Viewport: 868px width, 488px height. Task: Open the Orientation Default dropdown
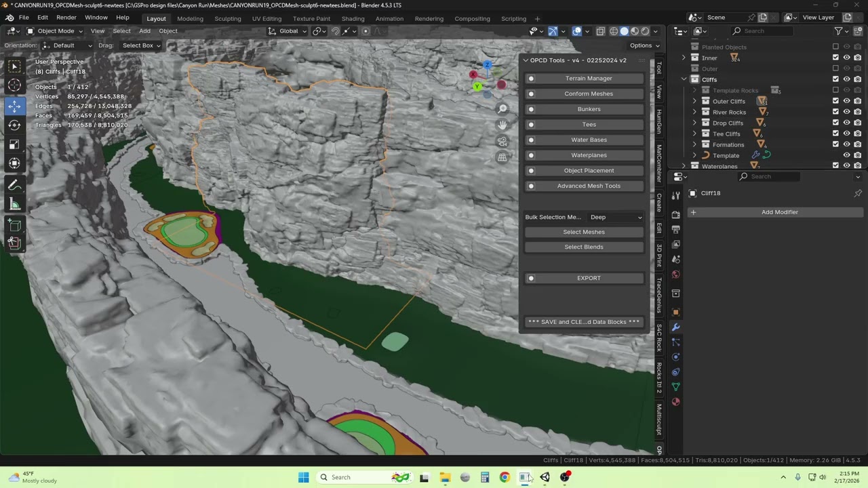pyautogui.click(x=66, y=45)
